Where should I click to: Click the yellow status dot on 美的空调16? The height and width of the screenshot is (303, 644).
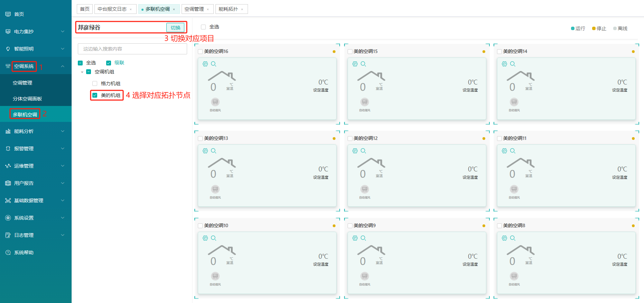334,52
